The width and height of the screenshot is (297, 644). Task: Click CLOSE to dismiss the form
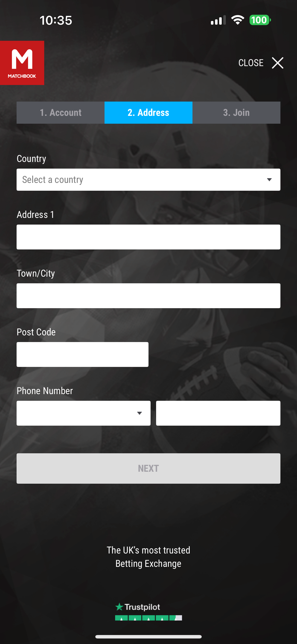coord(251,63)
